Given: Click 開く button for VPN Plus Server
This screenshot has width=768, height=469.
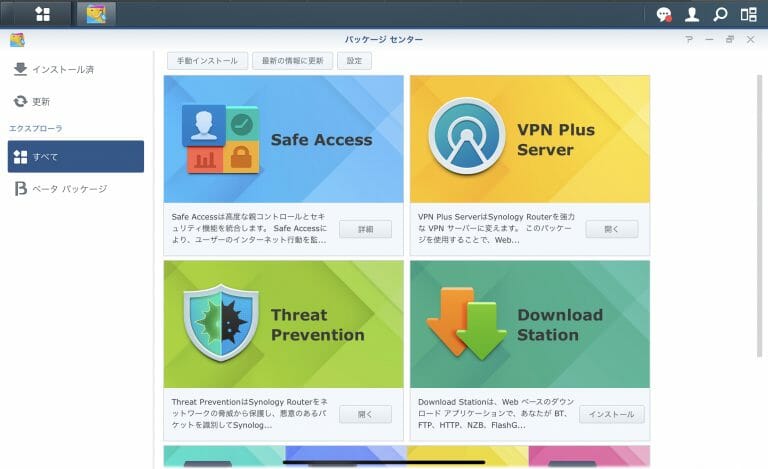Looking at the screenshot, I should 612,229.
